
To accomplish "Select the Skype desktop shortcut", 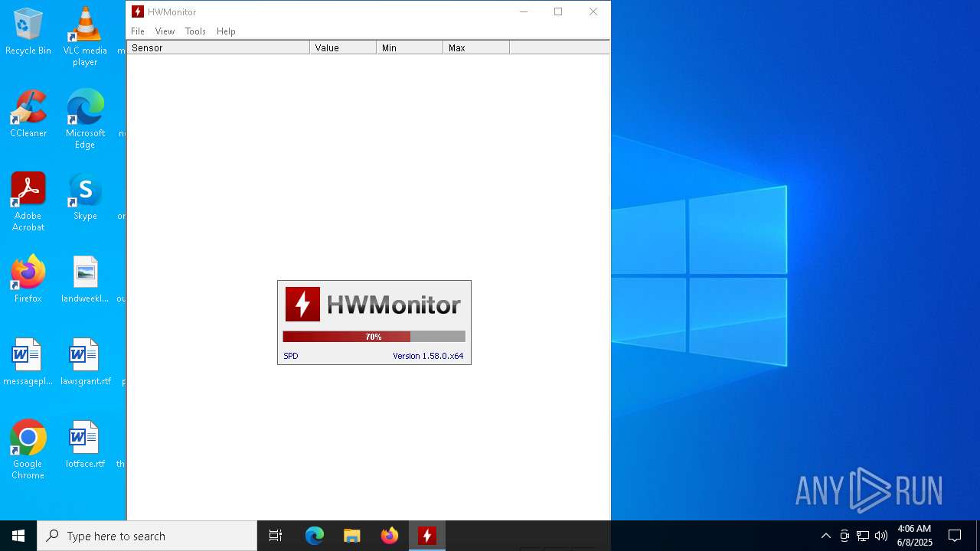I will tap(85, 197).
